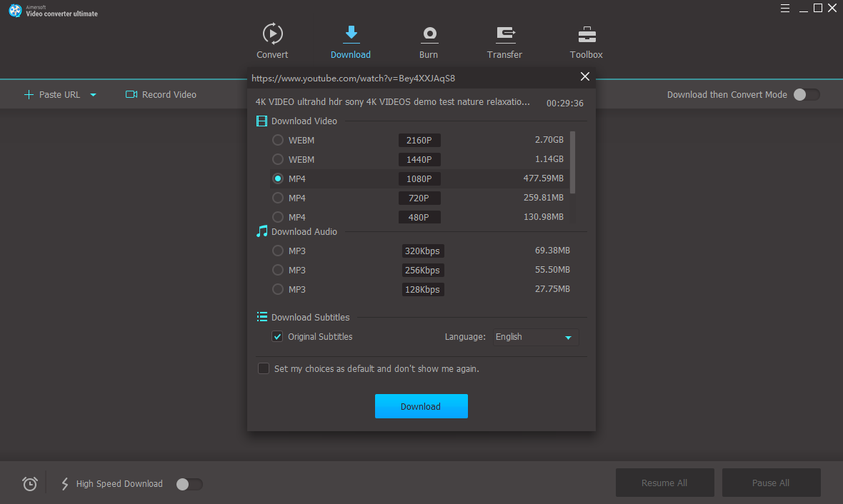This screenshot has width=843, height=504.
Task: Select MP4 1080P video option
Action: pyautogui.click(x=277, y=178)
